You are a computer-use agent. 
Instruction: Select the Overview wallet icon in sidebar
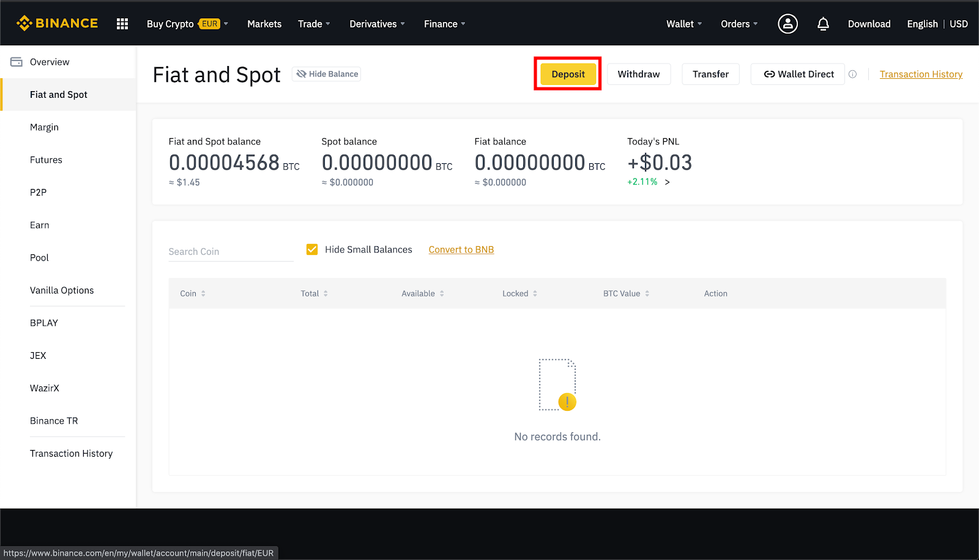17,61
